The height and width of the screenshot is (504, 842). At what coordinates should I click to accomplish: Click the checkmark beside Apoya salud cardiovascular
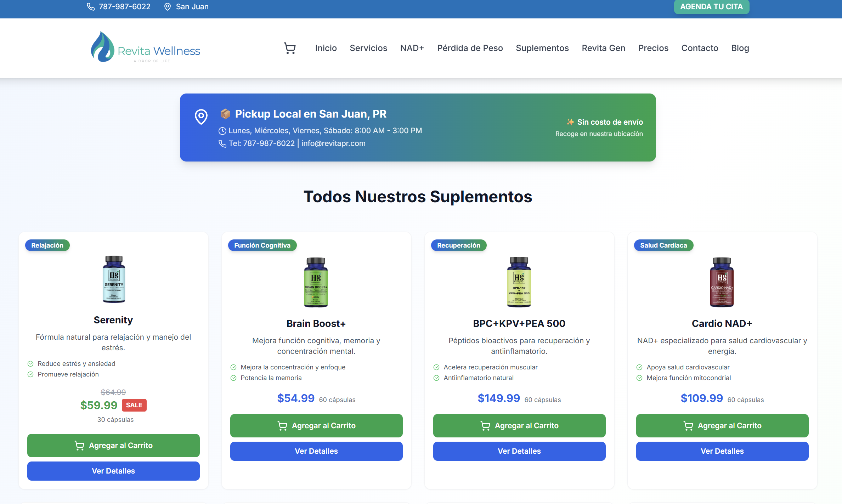tap(639, 367)
